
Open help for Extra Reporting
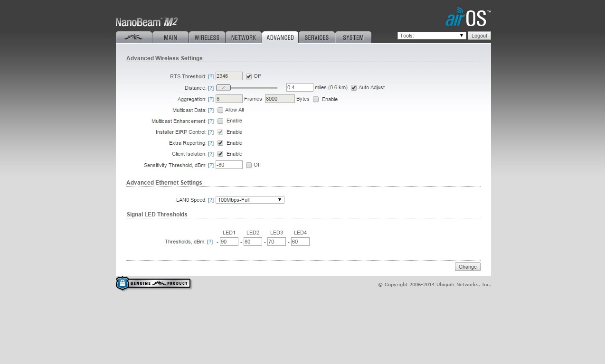(211, 143)
